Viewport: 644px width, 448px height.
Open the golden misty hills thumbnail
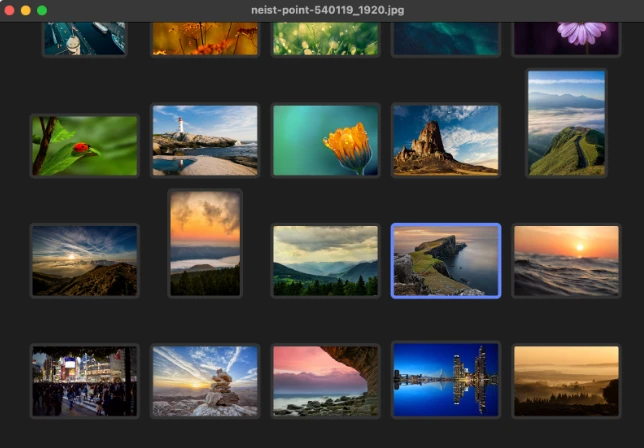566,381
